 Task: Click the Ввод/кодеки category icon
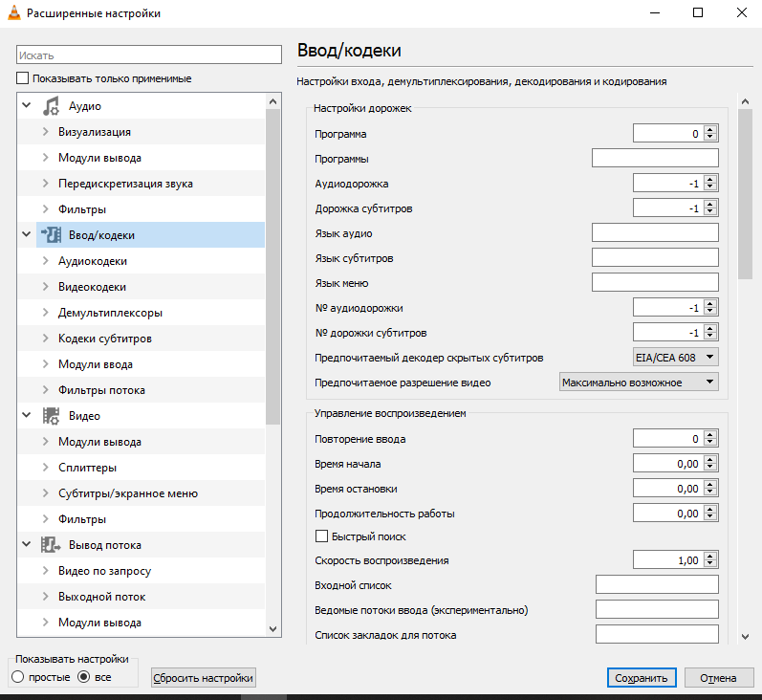point(51,235)
